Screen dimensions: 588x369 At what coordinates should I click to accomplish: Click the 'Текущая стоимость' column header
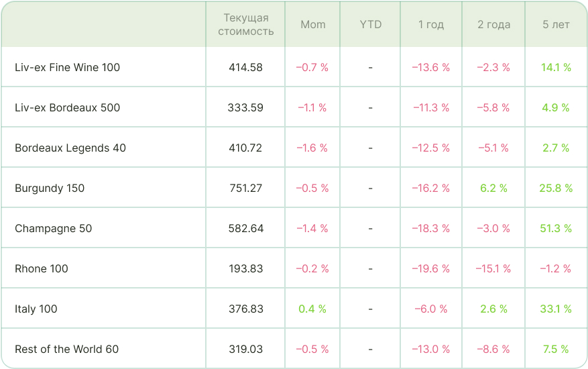(245, 24)
